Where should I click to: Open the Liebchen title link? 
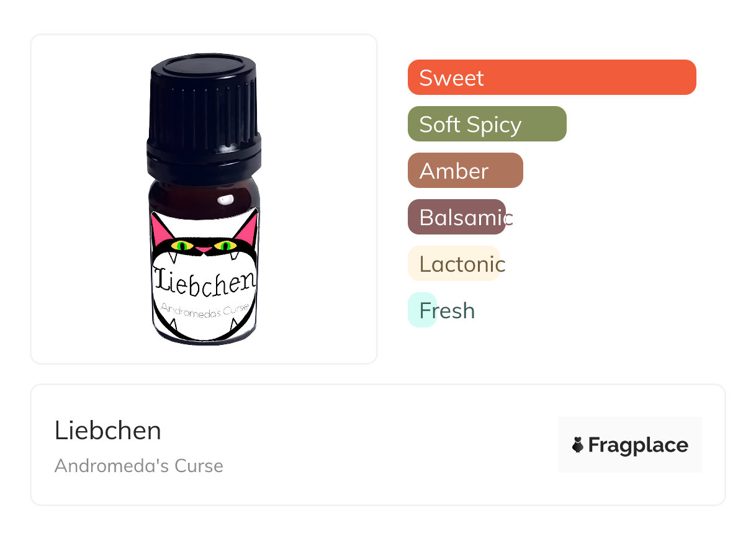pos(108,431)
